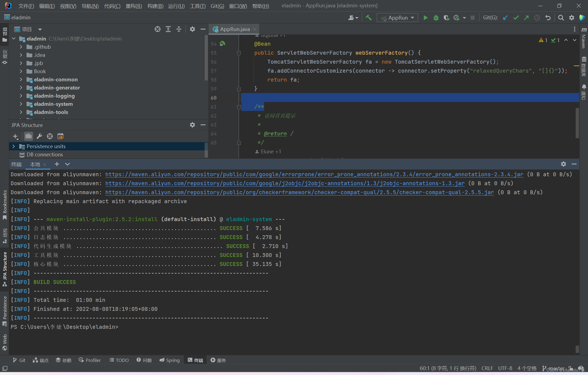This screenshot has height=375, width=588.
Task: Start debugging with the bug icon
Action: (436, 18)
